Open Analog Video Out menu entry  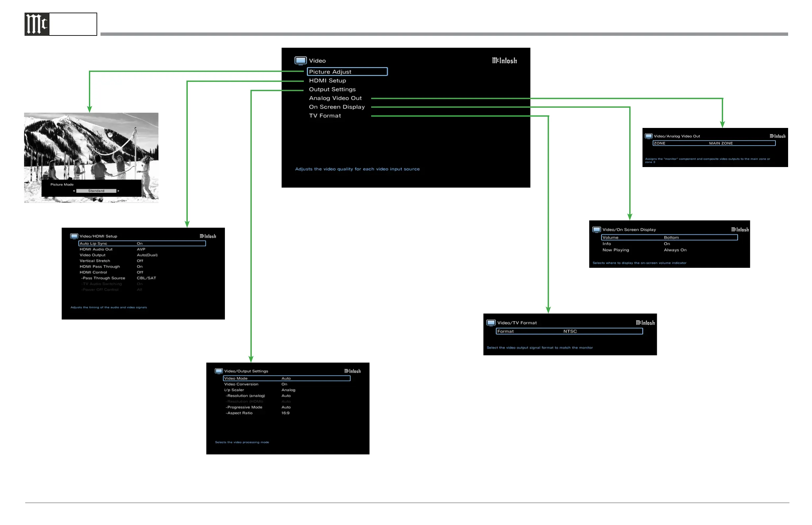pos(335,98)
